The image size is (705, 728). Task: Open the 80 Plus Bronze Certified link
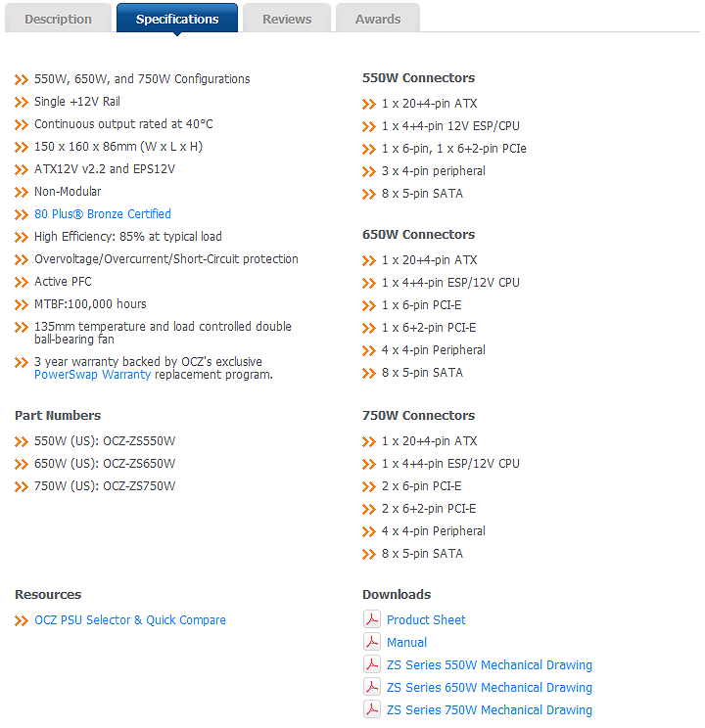point(103,214)
